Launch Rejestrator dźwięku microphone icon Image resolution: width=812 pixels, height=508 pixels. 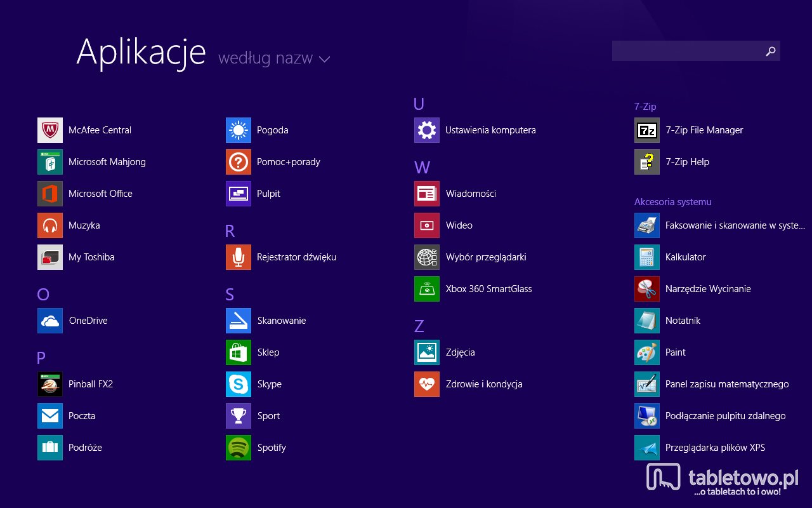[239, 257]
